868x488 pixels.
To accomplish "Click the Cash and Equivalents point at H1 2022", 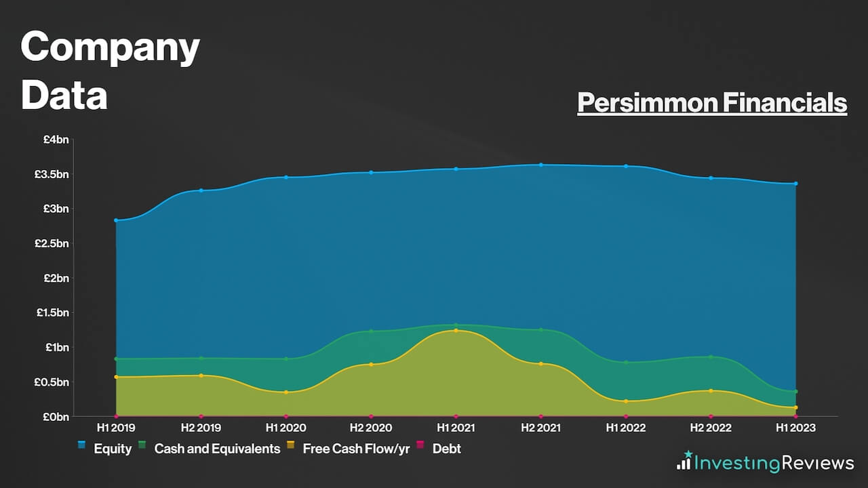I will tap(626, 363).
